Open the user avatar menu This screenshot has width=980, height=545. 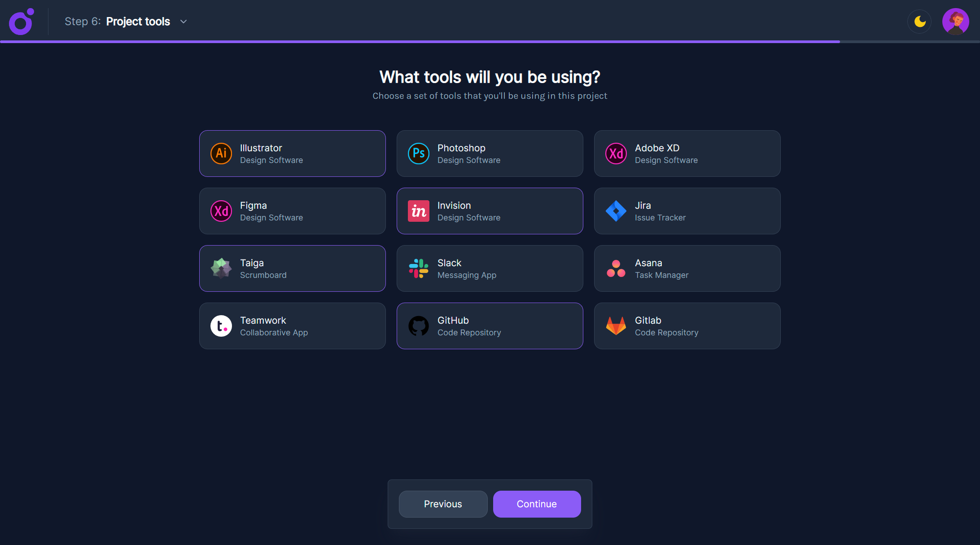[x=955, y=22]
